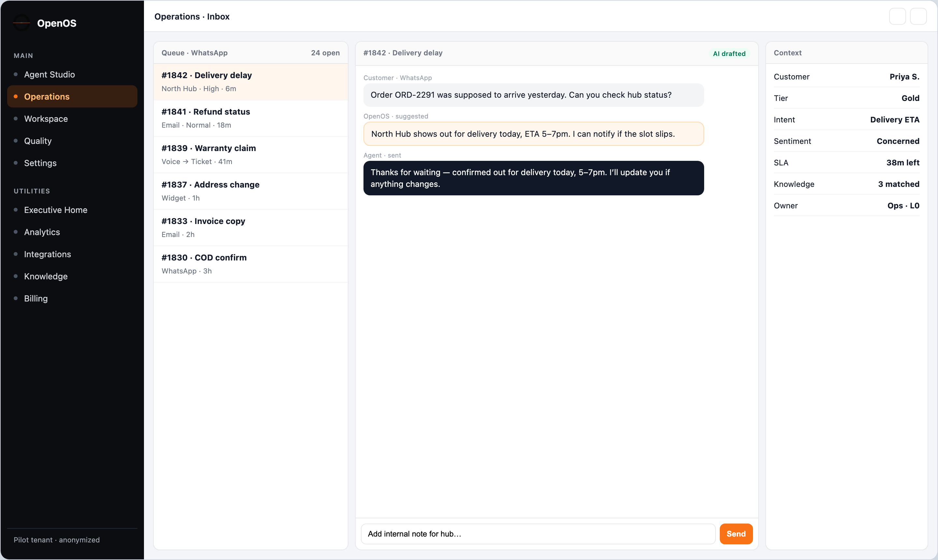
Task: Focus the 'Add internal note for hub…' field
Action: [538, 534]
